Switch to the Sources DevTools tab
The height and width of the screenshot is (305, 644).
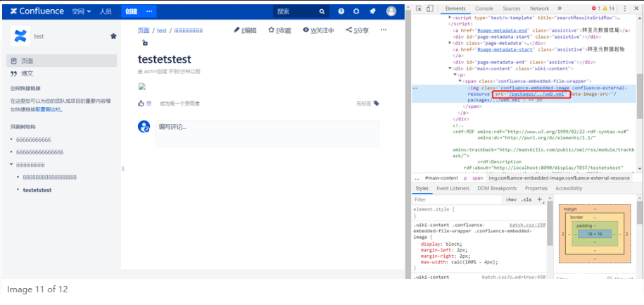coord(512,8)
